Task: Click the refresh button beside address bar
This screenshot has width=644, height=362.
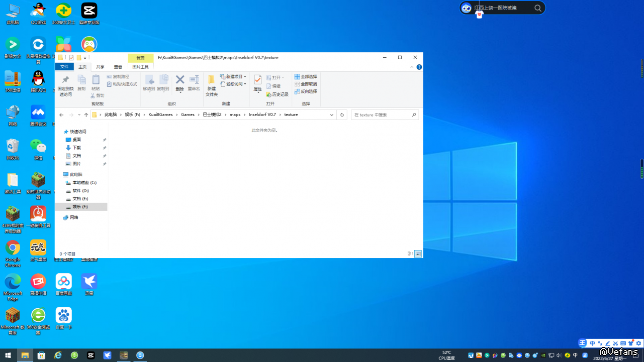Action: coord(342,115)
